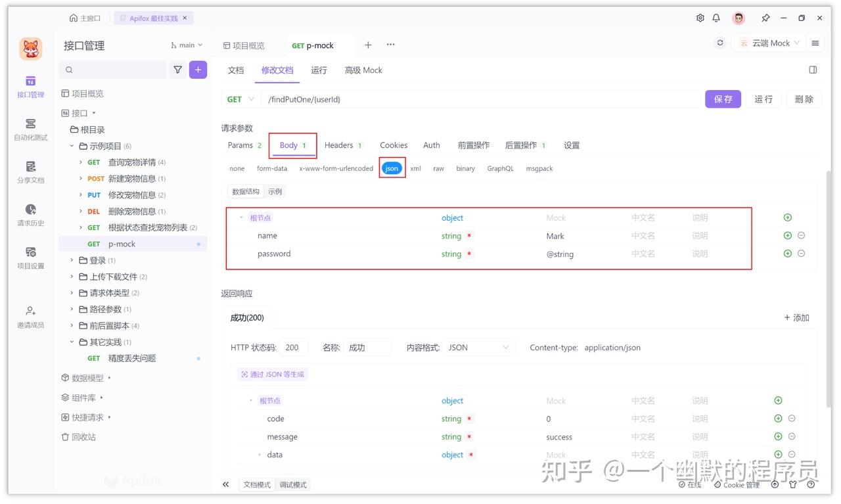The height and width of the screenshot is (504, 841).
Task: Toggle the right side panel layout icon
Action: pos(813,70)
